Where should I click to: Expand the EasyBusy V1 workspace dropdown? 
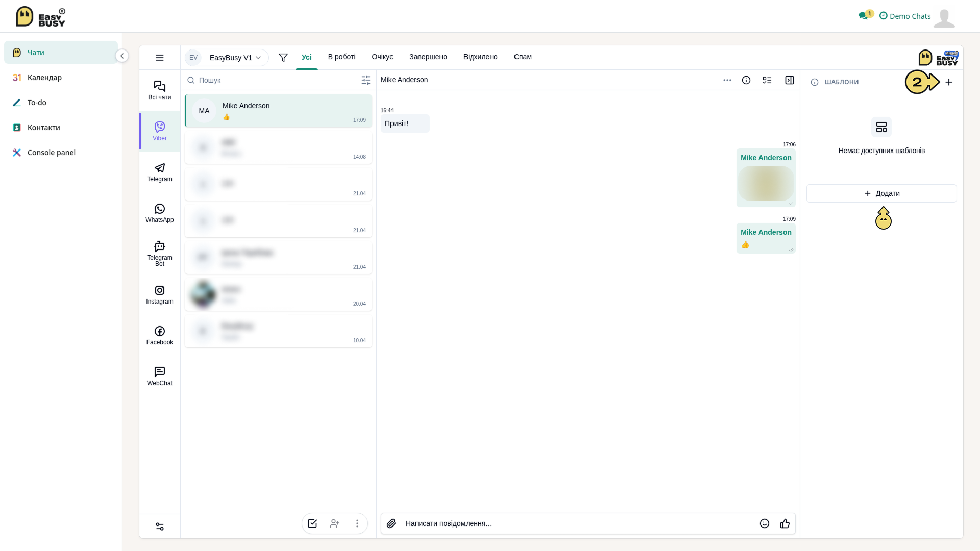click(x=227, y=58)
